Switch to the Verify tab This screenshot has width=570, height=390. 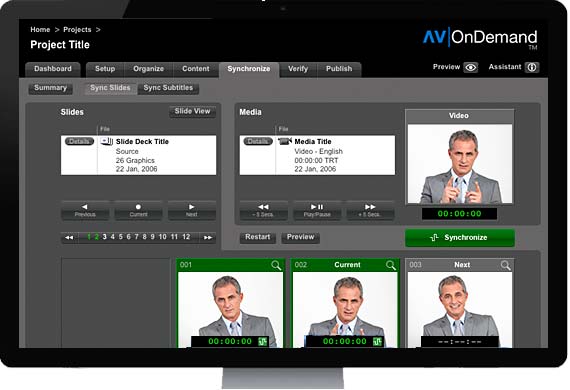298,69
